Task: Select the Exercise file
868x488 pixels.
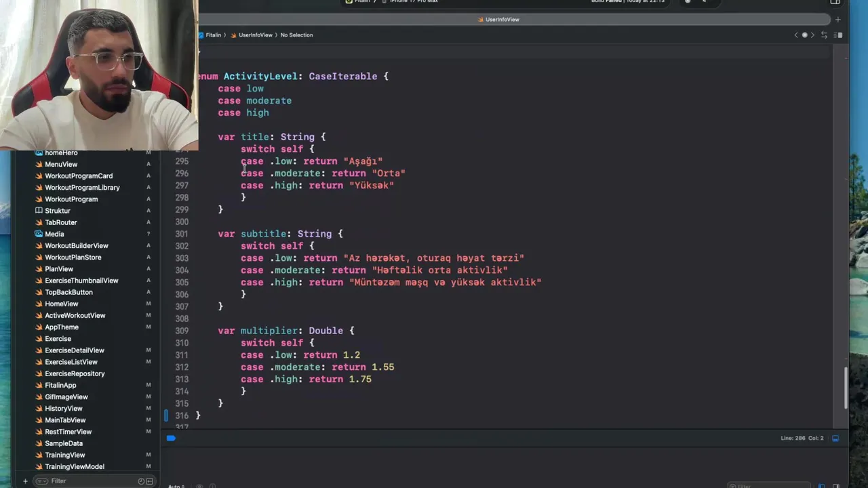Action: point(58,338)
